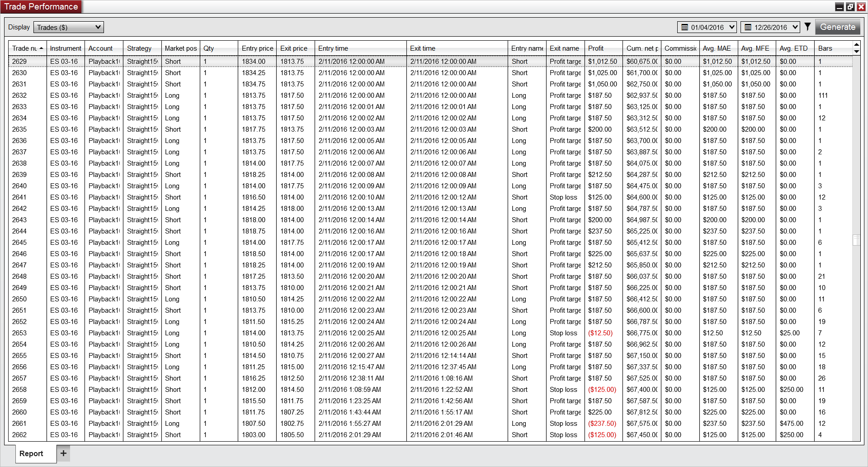Open the Display Trades ($) dropdown
Viewport: 868px width, 467px height.
(69, 27)
